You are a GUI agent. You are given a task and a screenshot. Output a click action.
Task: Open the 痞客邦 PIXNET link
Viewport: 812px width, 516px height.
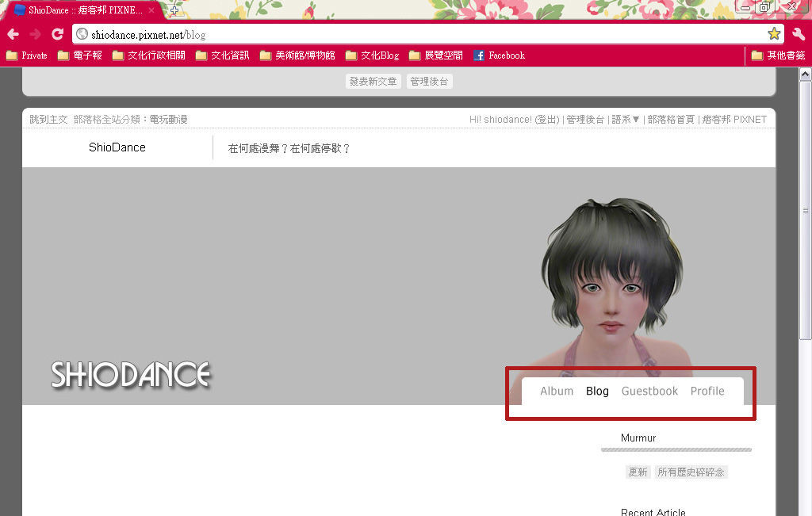pyautogui.click(x=734, y=120)
